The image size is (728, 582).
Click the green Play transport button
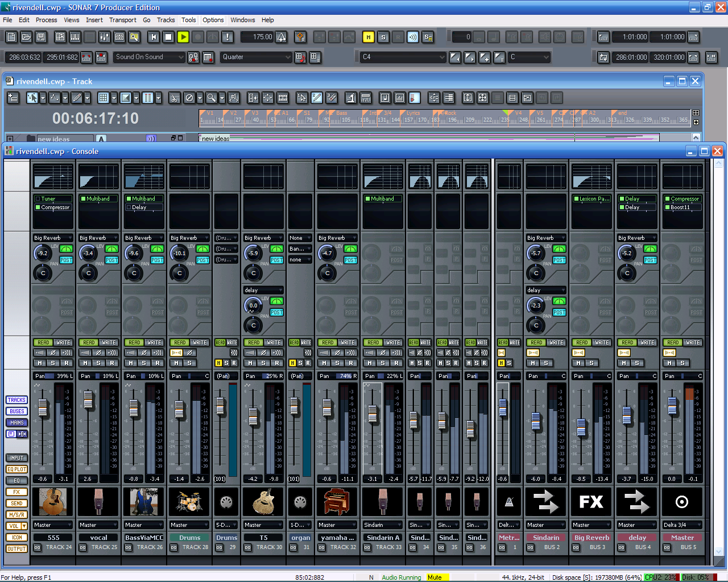coord(183,37)
